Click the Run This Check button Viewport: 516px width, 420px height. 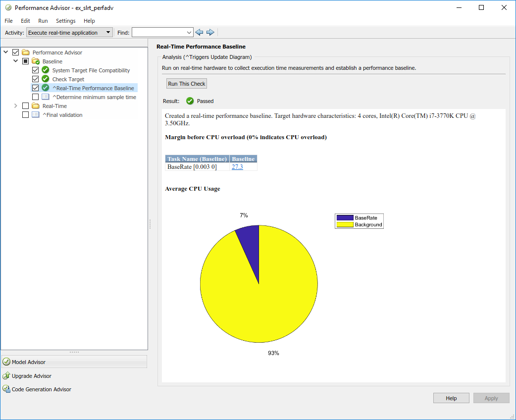tap(187, 84)
